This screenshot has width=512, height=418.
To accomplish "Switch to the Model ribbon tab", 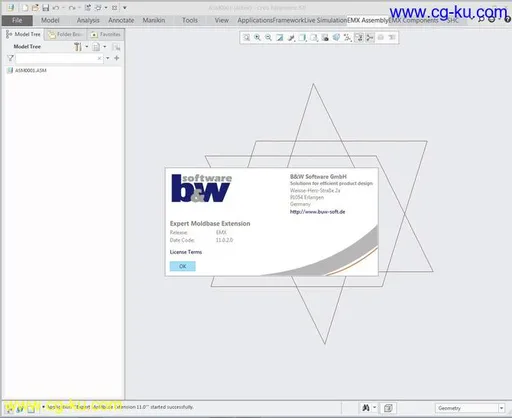I will 50,20.
